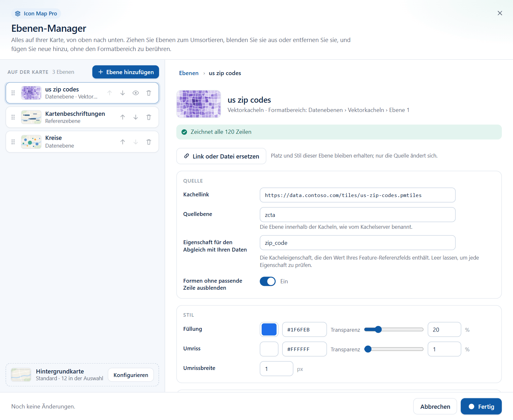Viewport: 513px width, 420px height.
Task: Click Abbrechen button
Action: (435, 407)
